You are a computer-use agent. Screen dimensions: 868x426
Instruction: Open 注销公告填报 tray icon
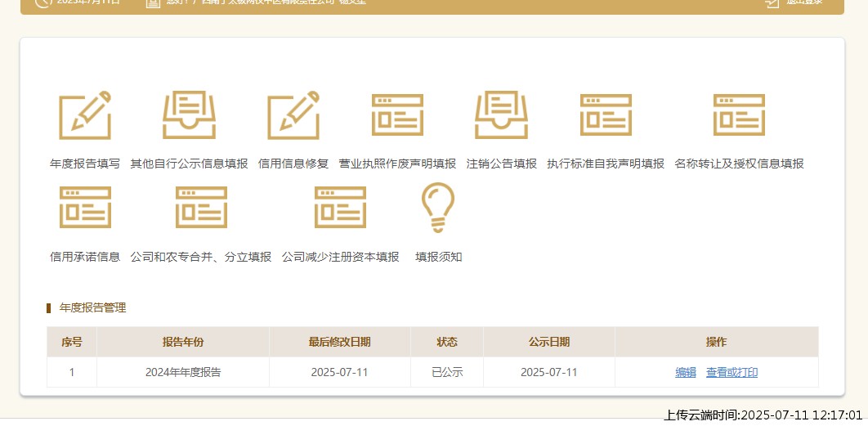click(x=502, y=115)
